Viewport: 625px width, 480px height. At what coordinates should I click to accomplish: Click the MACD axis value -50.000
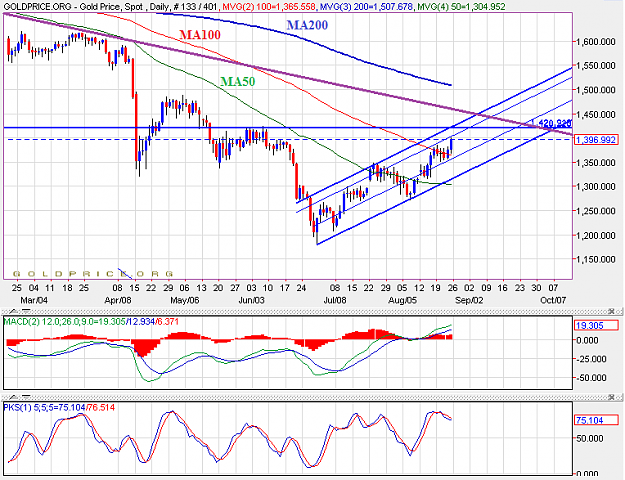tap(592, 378)
